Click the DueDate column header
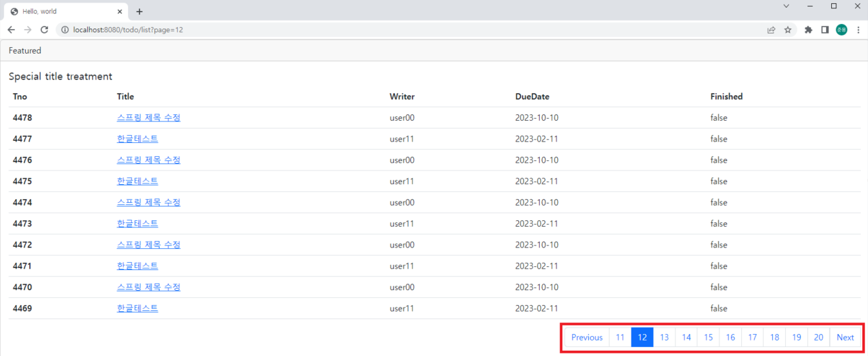The height and width of the screenshot is (356, 868). tap(532, 96)
